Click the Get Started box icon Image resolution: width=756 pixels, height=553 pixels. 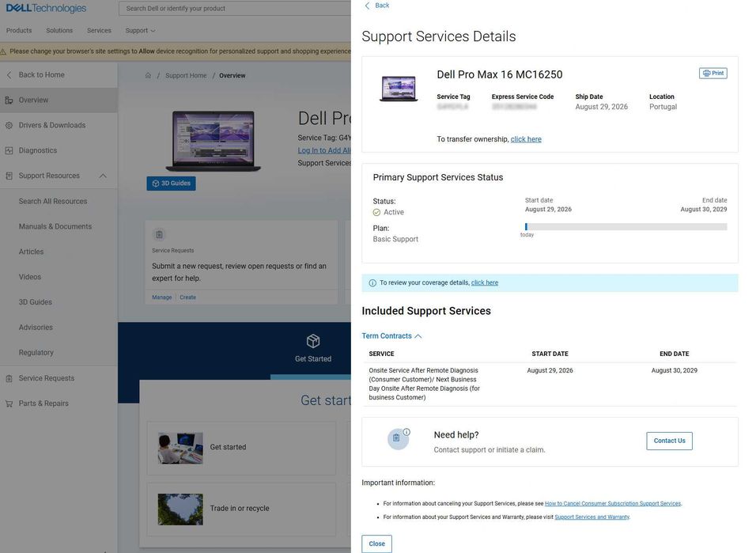pyautogui.click(x=313, y=341)
